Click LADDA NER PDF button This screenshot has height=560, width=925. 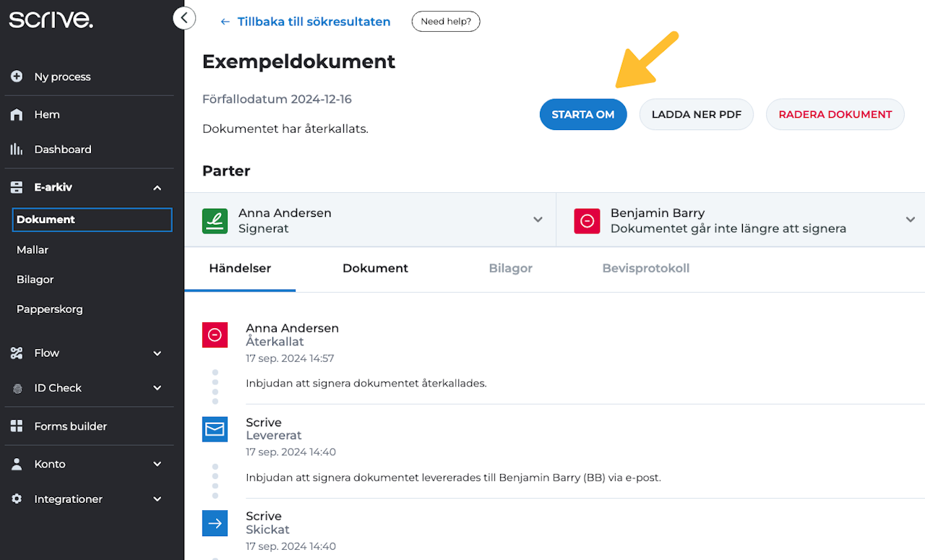[696, 115]
